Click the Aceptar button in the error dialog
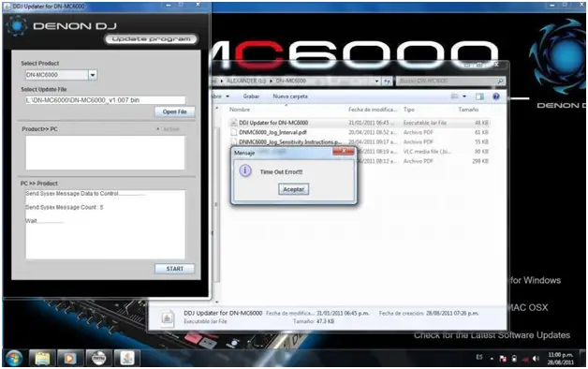The height and width of the screenshot is (369, 588). [x=294, y=189]
